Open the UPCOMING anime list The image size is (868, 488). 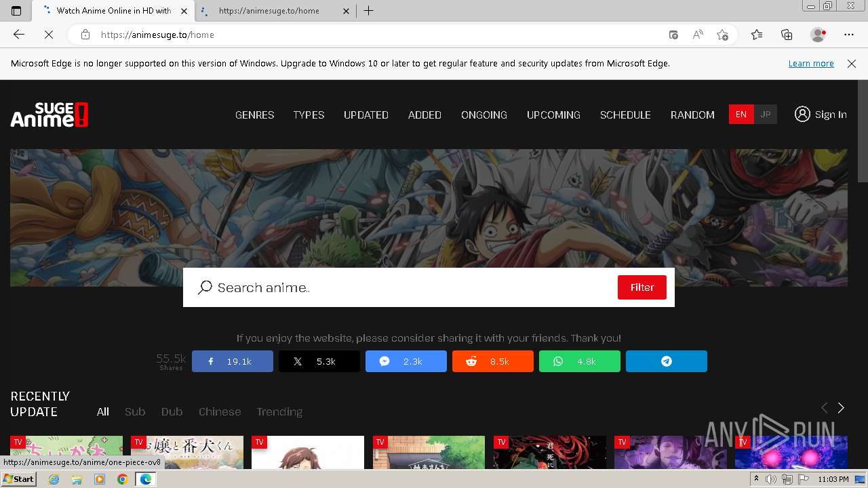coord(553,115)
